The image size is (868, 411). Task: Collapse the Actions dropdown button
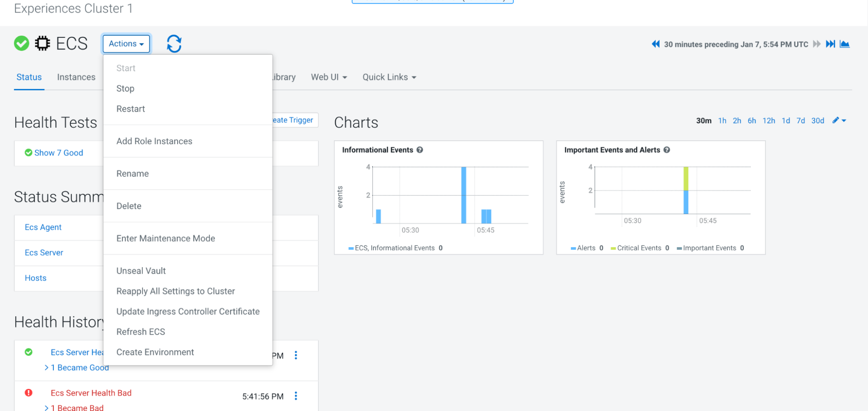click(x=126, y=44)
